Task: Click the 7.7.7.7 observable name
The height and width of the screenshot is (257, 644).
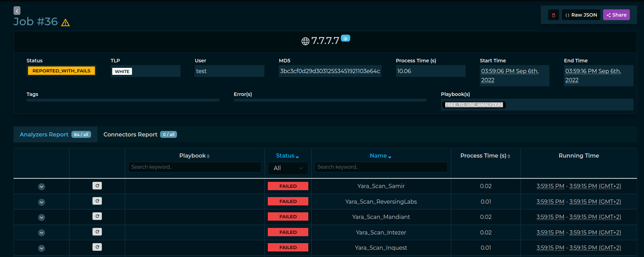Action: [x=325, y=41]
